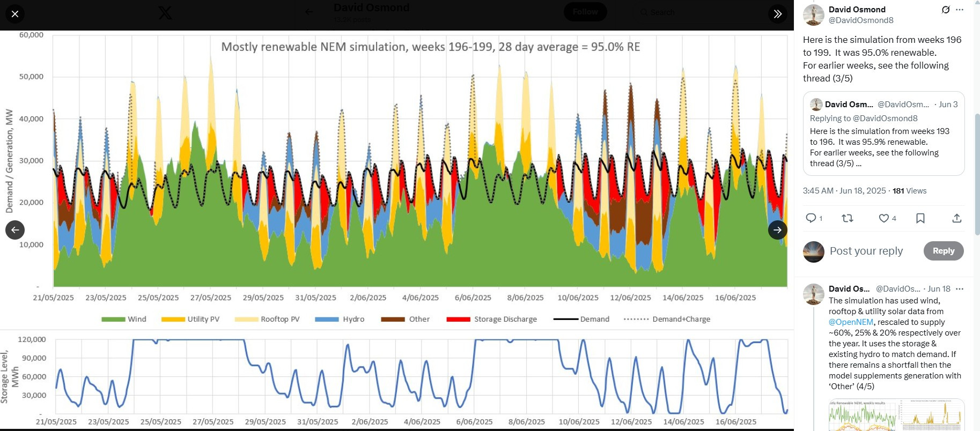Viewport: 980px width, 431px height.
Task: Click user avatar beside Post your reply
Action: click(814, 251)
